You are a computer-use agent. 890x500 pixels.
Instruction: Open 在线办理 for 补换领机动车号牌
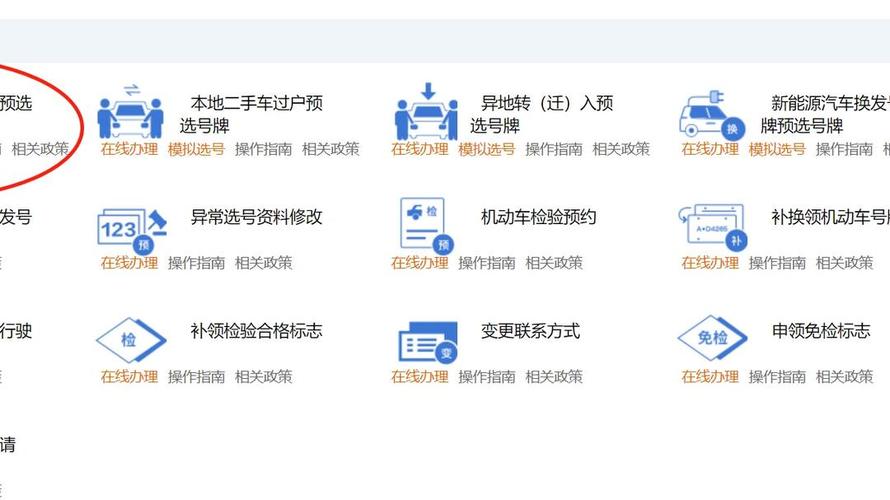coord(710,263)
